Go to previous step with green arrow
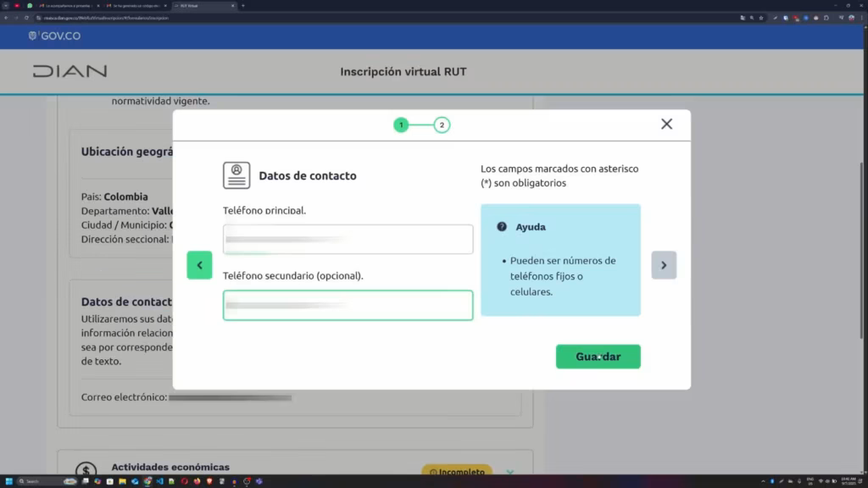The height and width of the screenshot is (488, 868). click(199, 265)
